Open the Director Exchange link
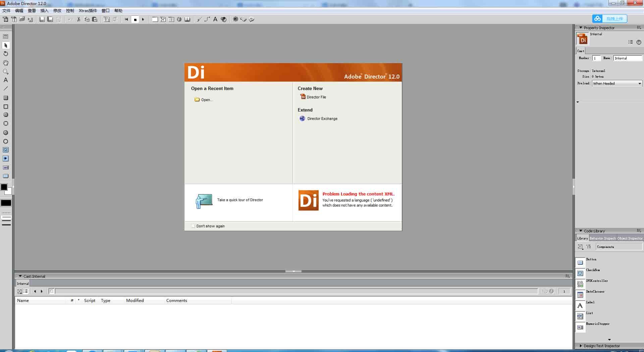The image size is (644, 352). pyautogui.click(x=322, y=119)
